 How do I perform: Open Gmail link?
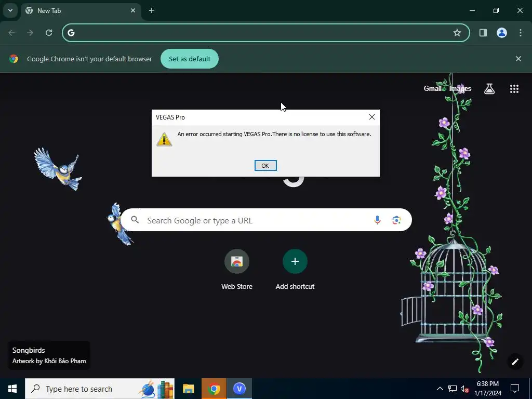coord(432,88)
